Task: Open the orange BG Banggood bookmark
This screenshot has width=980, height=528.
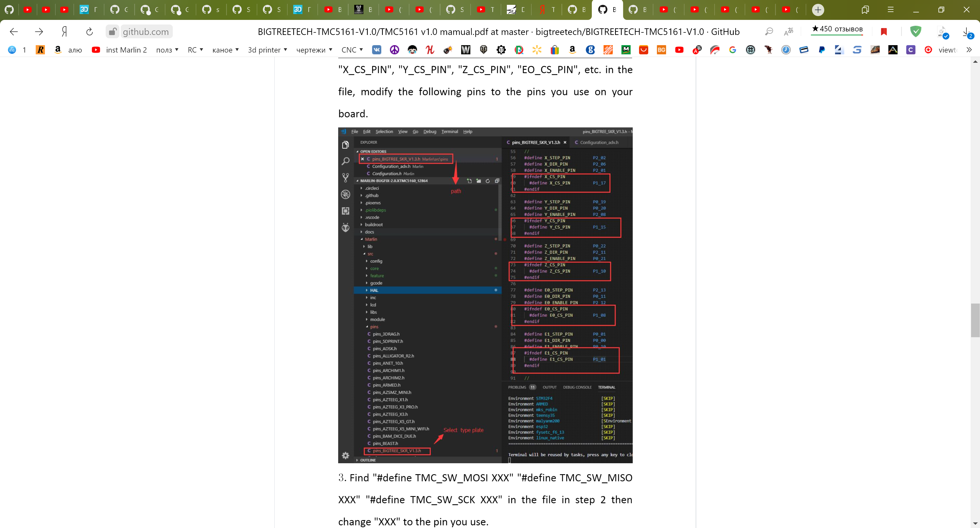Action: click(x=661, y=50)
